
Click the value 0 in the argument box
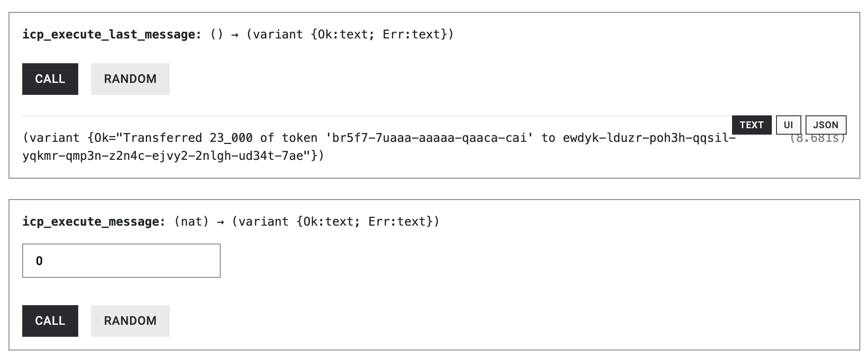click(38, 260)
